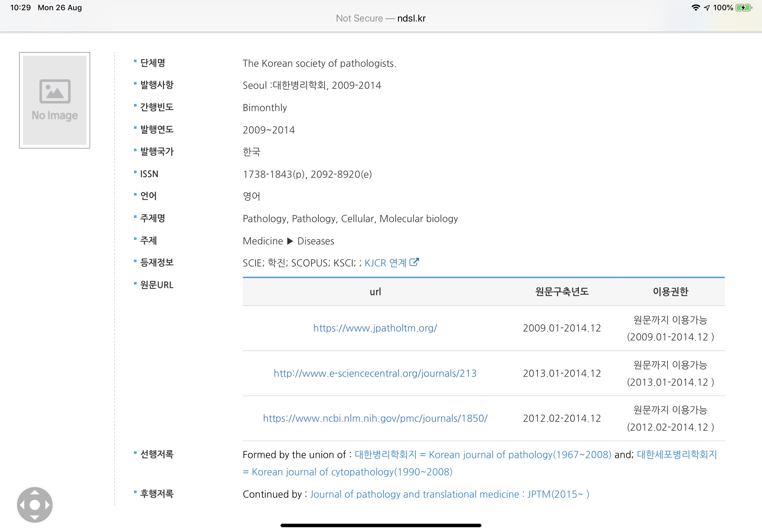Click the url column header
Image resolution: width=762 pixels, height=532 pixels.
pyautogui.click(x=375, y=292)
